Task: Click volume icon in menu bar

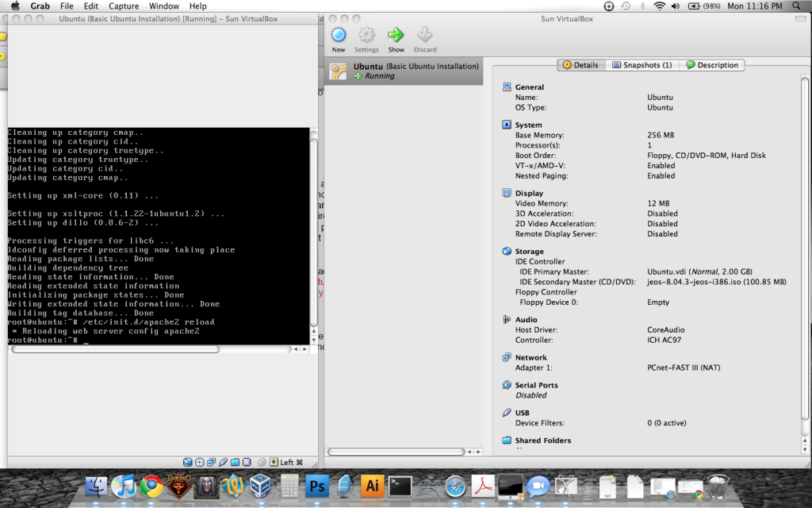Action: (x=676, y=6)
